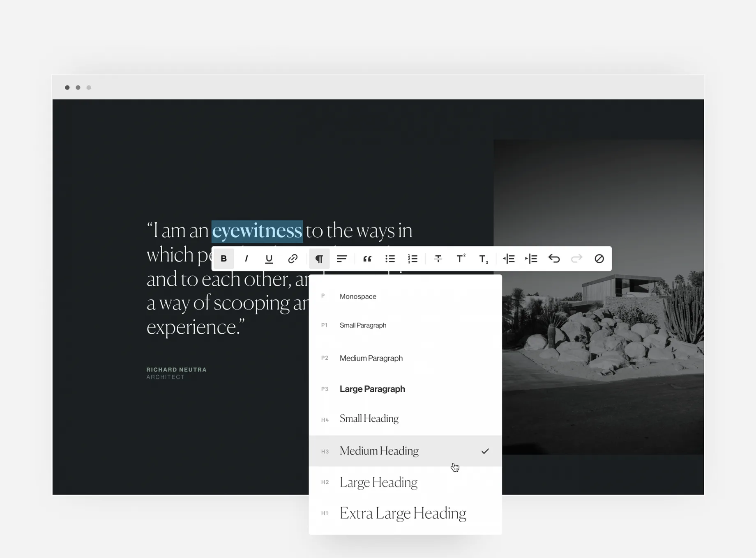Click the highlighted word eyewitness
This screenshot has height=558, width=756.
257,231
